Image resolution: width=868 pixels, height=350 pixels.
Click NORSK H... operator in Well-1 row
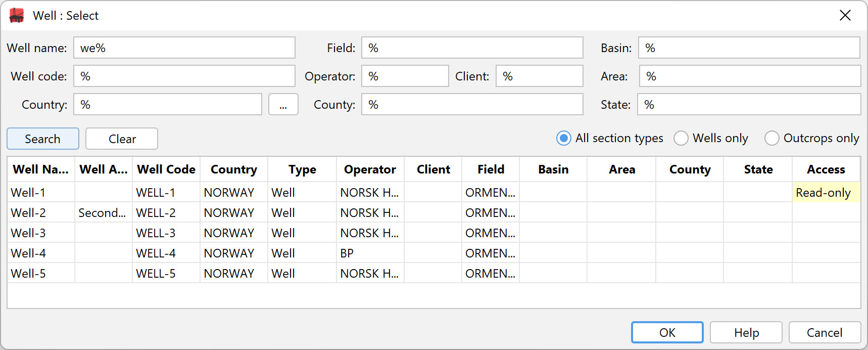pos(370,192)
